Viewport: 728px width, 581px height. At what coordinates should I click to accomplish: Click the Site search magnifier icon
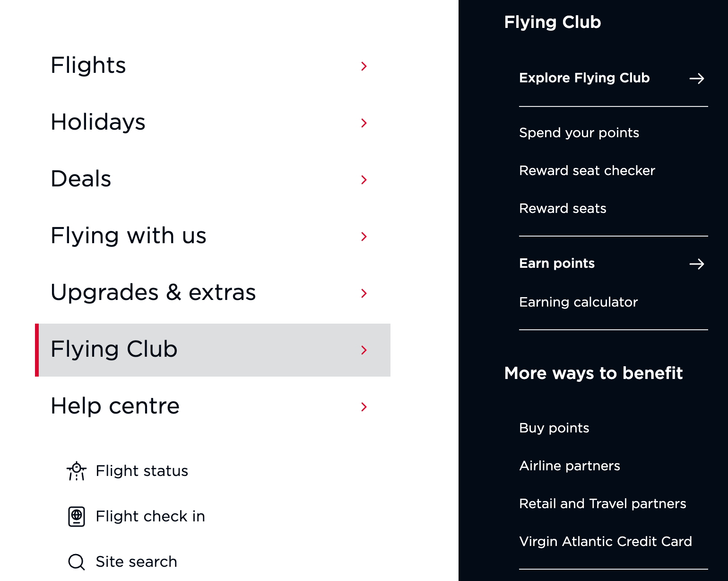click(x=76, y=562)
